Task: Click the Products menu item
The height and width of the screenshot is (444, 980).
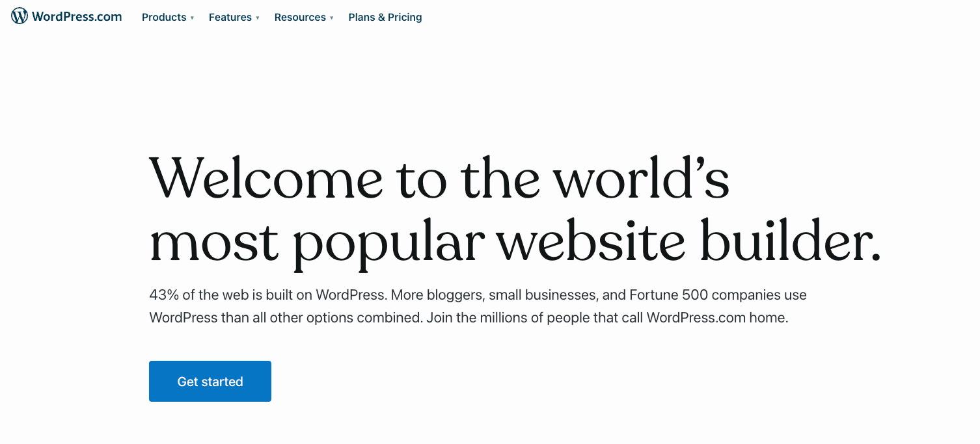Action: pos(163,18)
